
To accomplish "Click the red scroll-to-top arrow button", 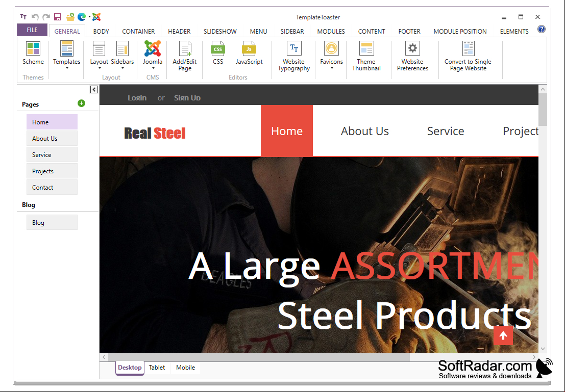I will [503, 335].
